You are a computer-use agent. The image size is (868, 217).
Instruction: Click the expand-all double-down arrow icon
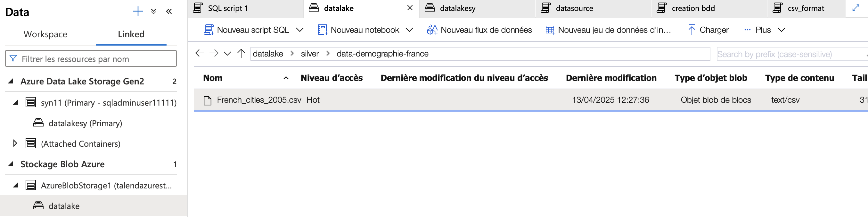(x=153, y=12)
